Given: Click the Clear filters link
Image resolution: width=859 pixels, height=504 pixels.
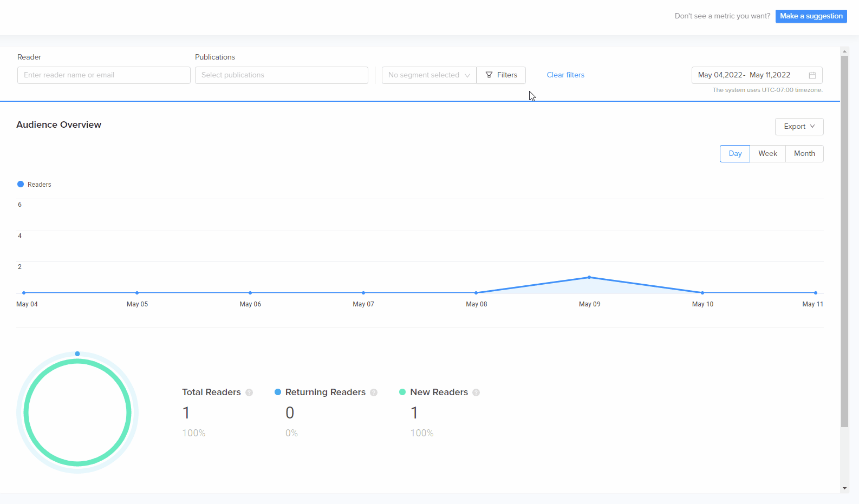Looking at the screenshot, I should click(x=565, y=75).
